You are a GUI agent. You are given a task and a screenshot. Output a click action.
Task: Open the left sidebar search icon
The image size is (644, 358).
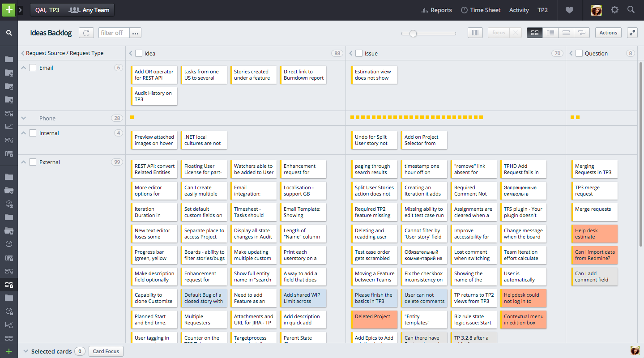(9, 33)
